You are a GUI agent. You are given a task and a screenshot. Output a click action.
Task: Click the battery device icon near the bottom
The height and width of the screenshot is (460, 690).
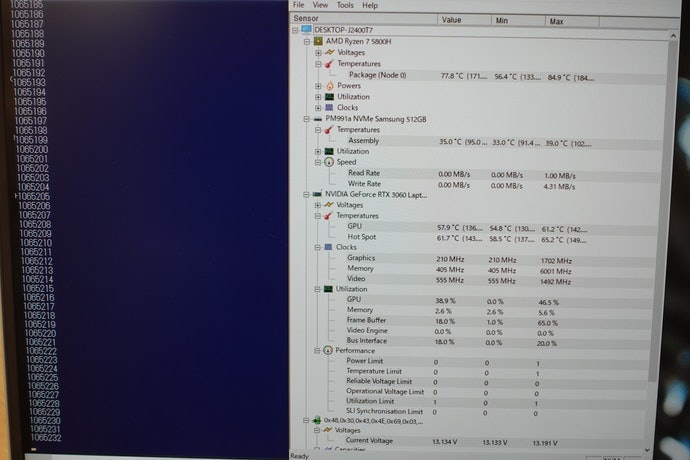pyautogui.click(x=317, y=421)
